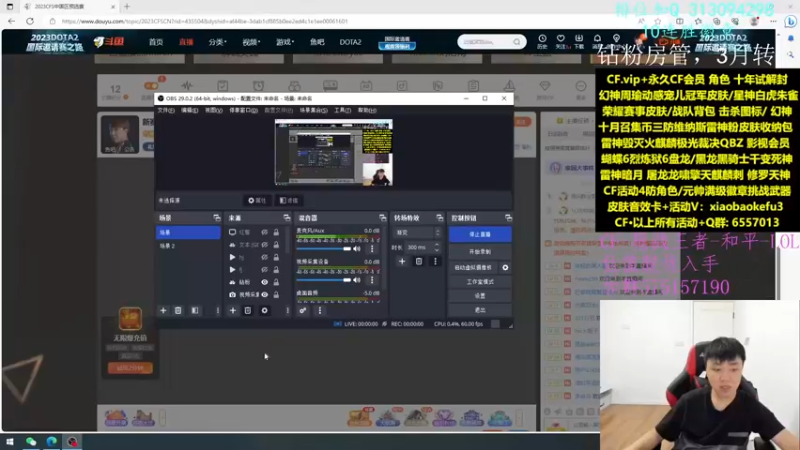Hide the 钻粉 source via eye icon

[x=264, y=282]
